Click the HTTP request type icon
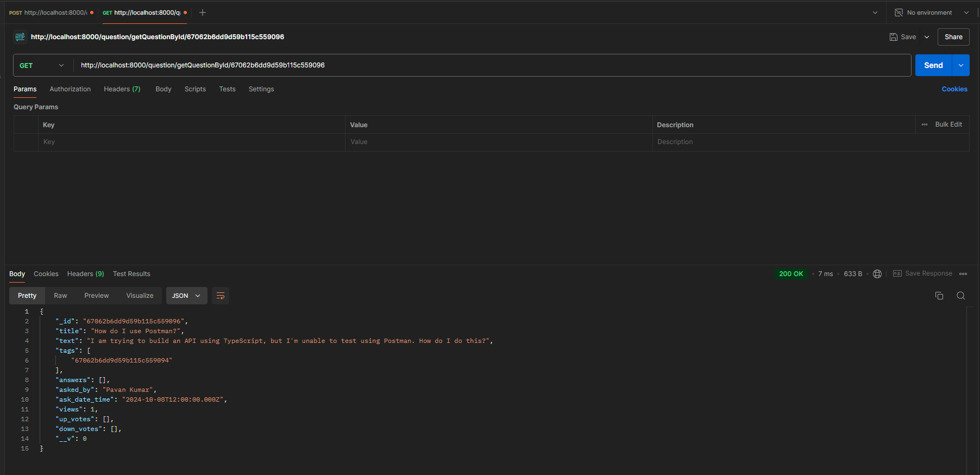The width and height of the screenshot is (980, 475). tap(20, 37)
